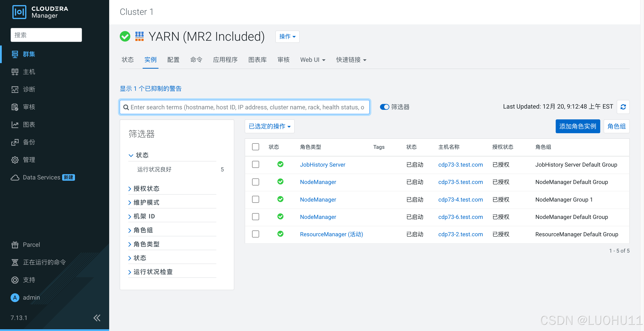Viewport: 644px width, 331px height.
Task: Click the Cloudera Manager logo icon
Action: [x=19, y=12]
